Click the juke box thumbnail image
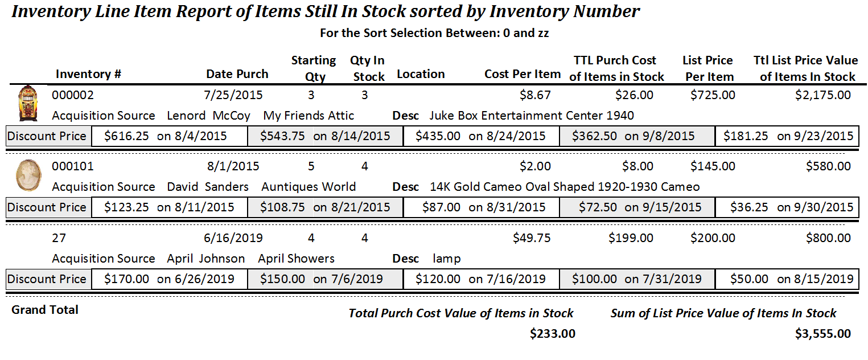This screenshot has width=868, height=360. [27, 103]
